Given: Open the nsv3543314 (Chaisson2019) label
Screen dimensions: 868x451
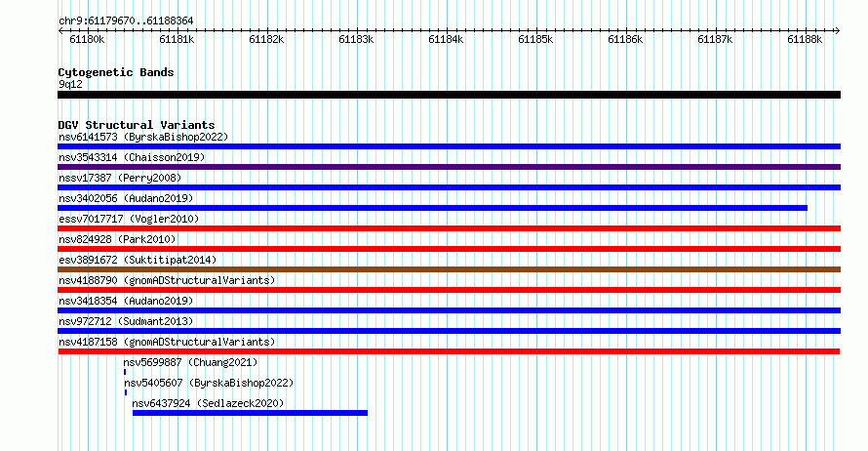Looking at the screenshot, I should (x=132, y=157).
